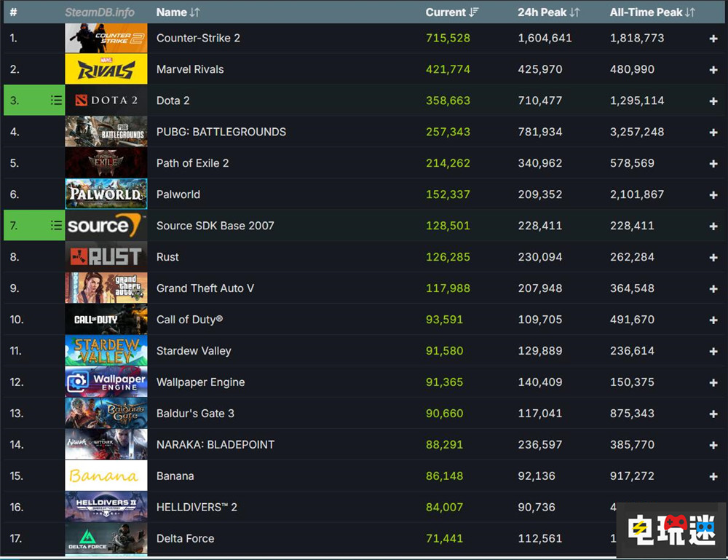This screenshot has width=728, height=560.
Task: Click the Call of Duty thumbnail image
Action: [106, 320]
